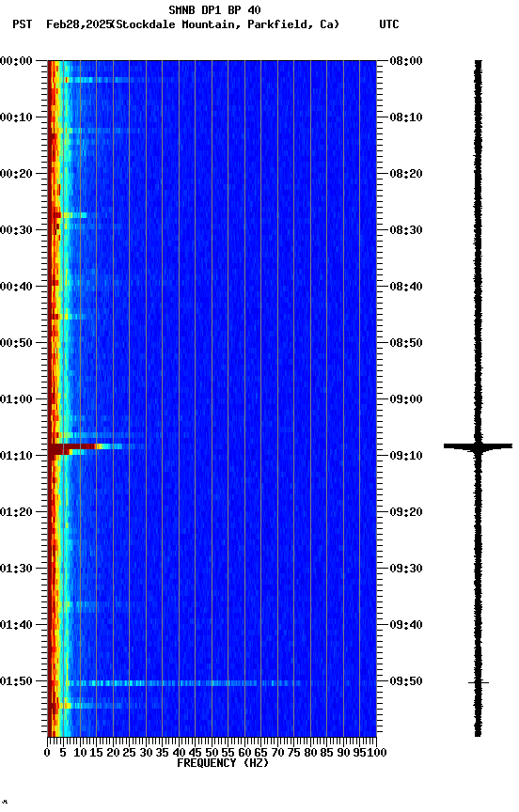Screen dimensions: 519x812
Task: Click the '01:50' PST time label
Action: (x=16, y=682)
